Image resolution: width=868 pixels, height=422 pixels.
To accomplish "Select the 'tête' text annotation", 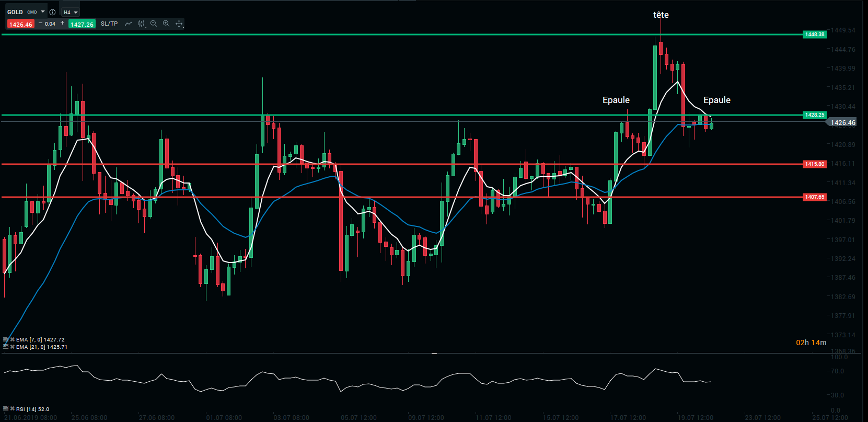I will (x=661, y=15).
